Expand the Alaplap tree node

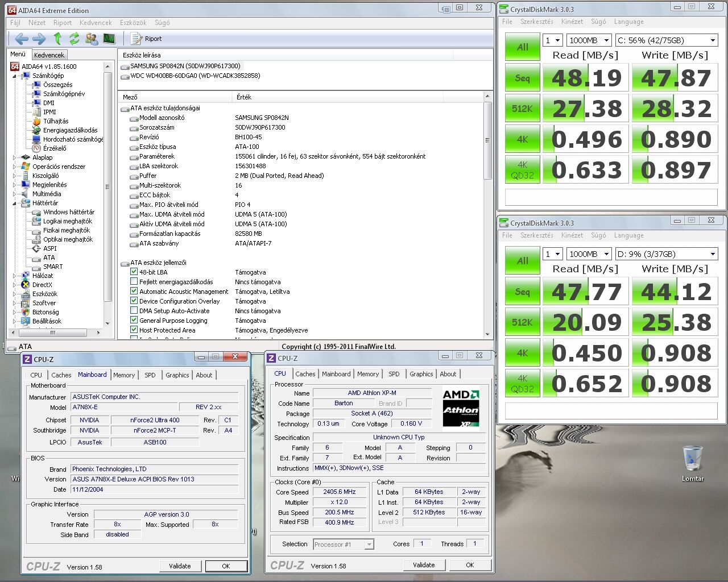[15, 157]
